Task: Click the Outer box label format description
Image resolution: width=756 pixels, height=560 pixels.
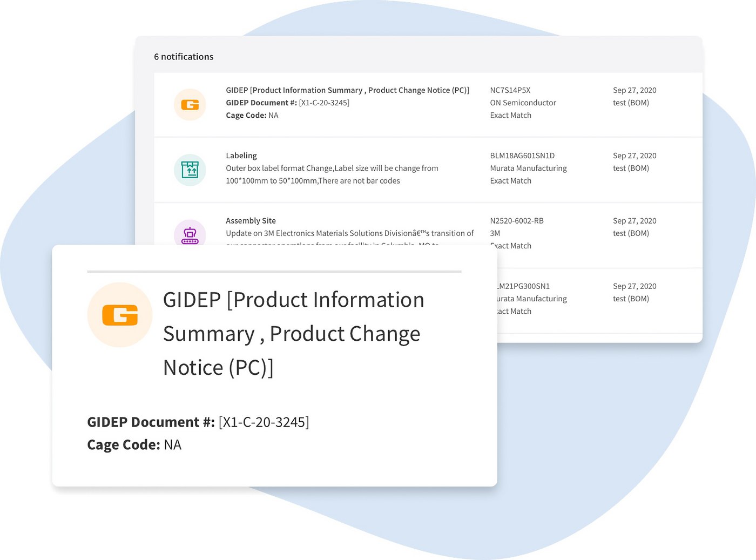Action: tap(332, 174)
